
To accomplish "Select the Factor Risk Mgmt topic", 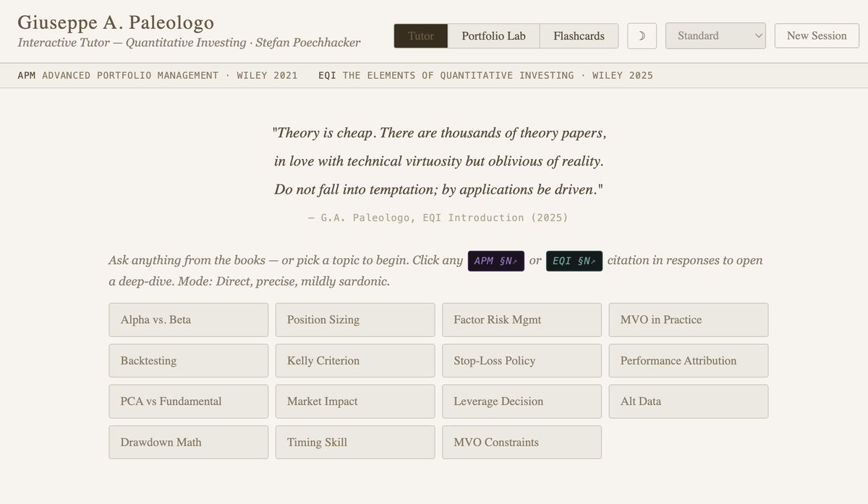I will tap(522, 320).
